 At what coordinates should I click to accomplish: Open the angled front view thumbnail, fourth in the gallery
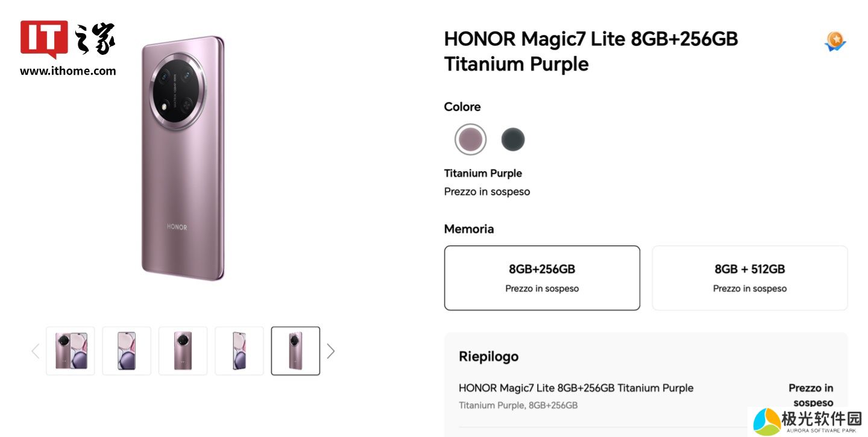(x=239, y=351)
